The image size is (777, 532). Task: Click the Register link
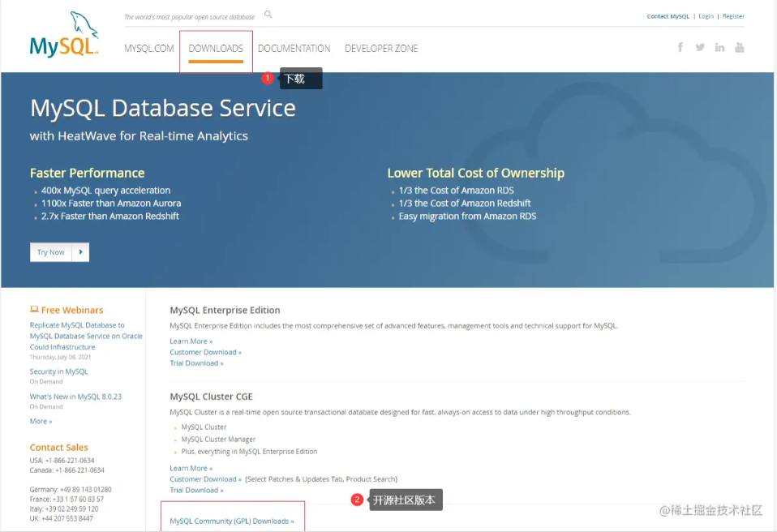coord(733,16)
